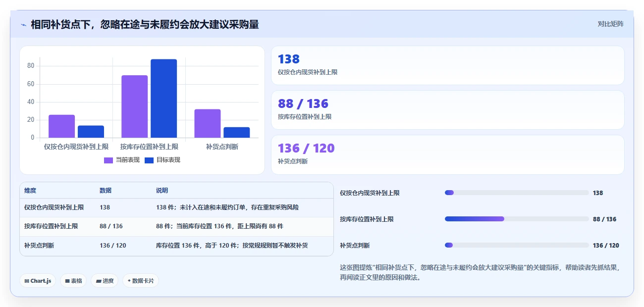This screenshot has width=644, height=307.
Task: Click the large 136 / 120 card figure
Action: click(x=306, y=148)
